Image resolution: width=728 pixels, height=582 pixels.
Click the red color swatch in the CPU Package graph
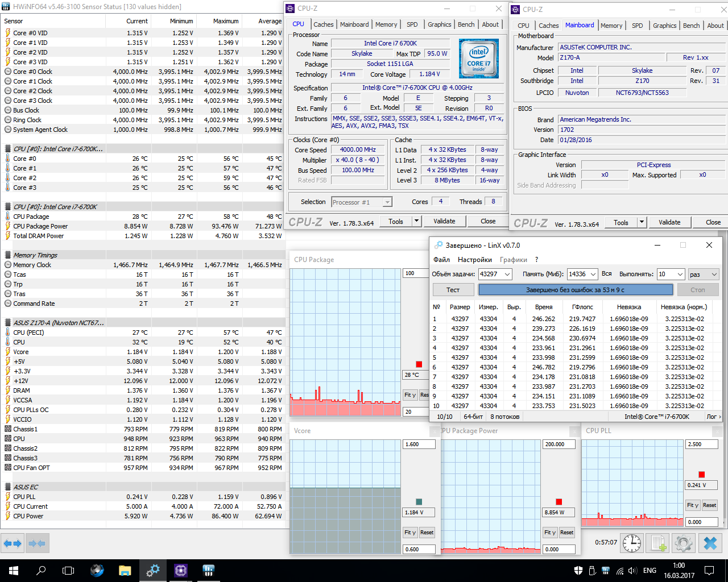[x=419, y=364]
